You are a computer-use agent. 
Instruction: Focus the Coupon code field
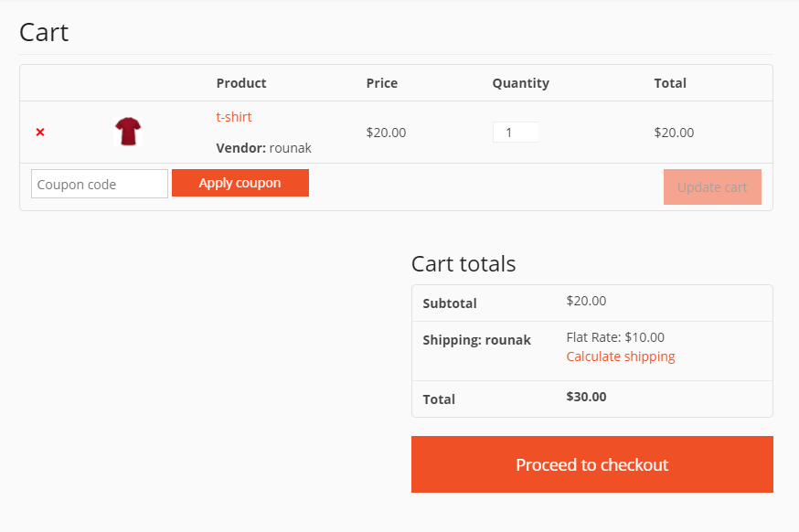tap(100, 184)
